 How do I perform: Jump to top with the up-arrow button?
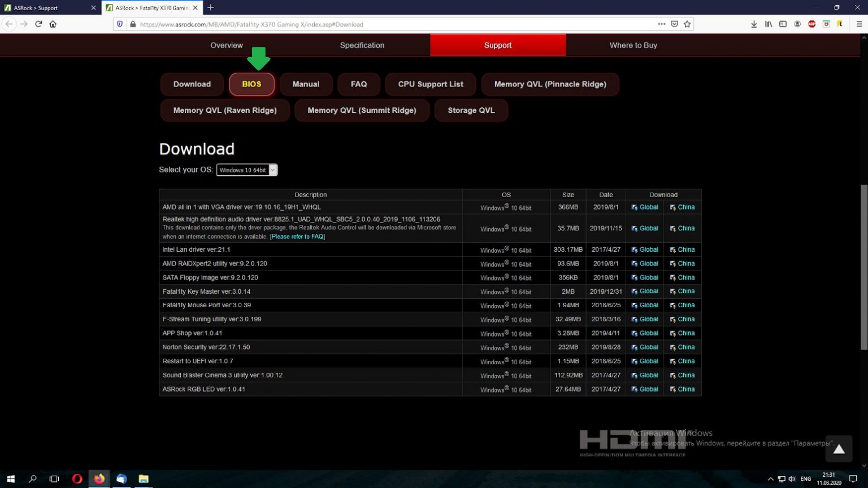839,449
